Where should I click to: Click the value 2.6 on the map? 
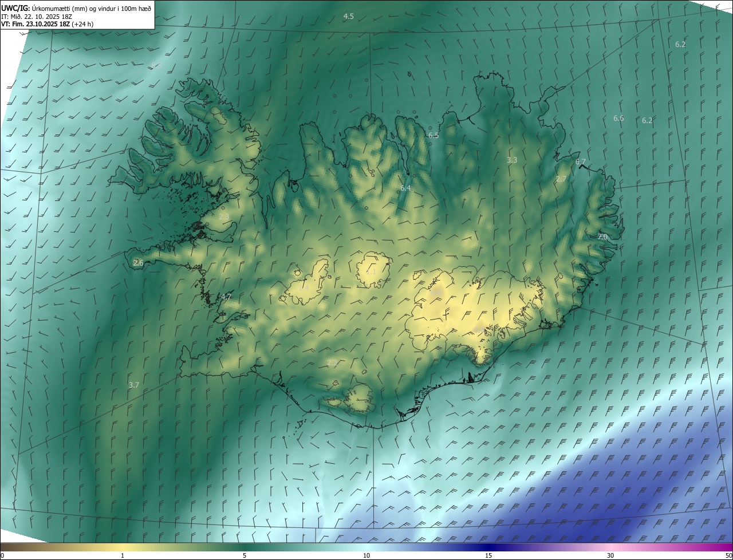[138, 263]
